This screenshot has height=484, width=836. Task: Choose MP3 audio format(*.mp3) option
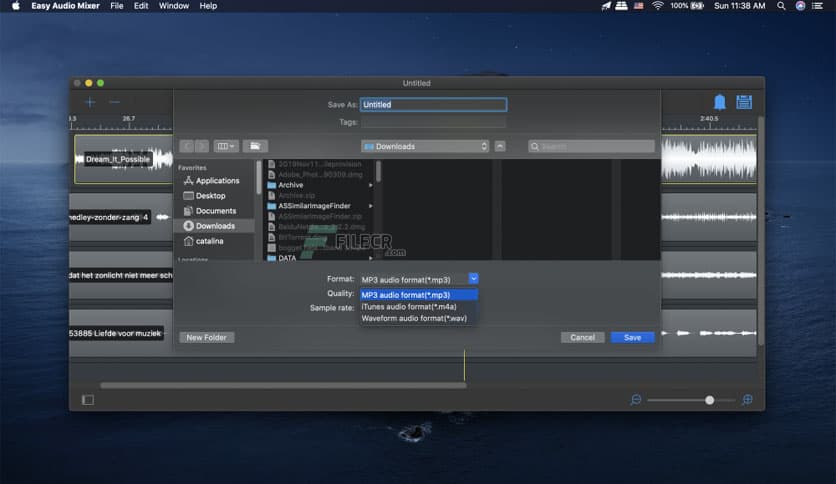(x=419, y=295)
